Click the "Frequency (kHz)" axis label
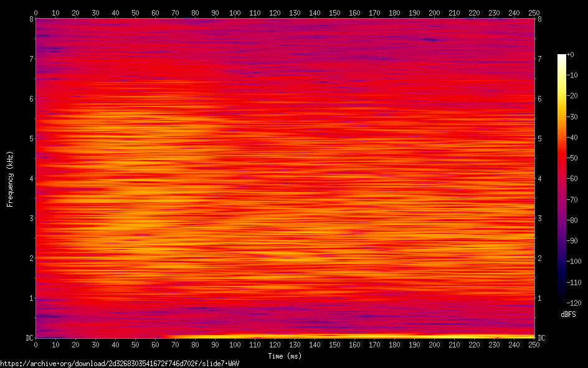 pos(10,179)
